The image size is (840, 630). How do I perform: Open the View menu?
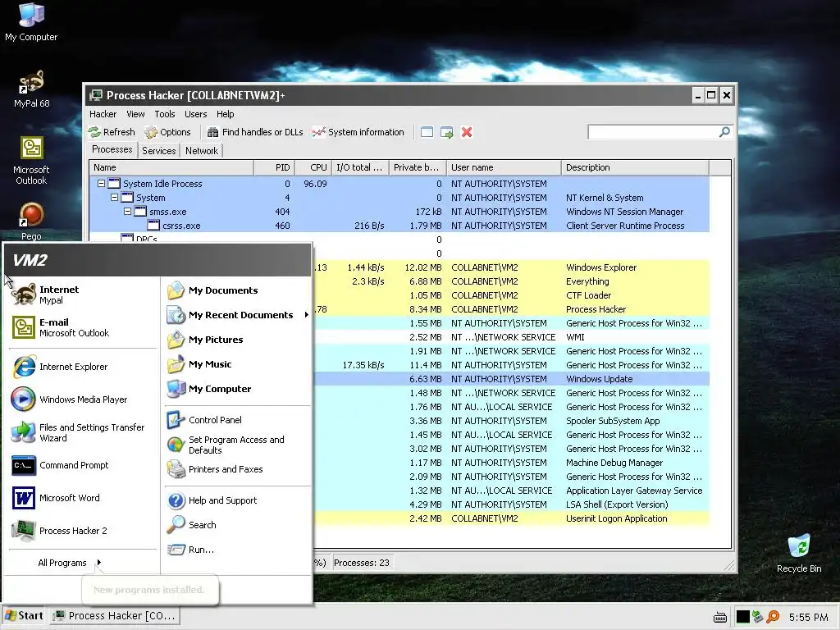pyautogui.click(x=135, y=114)
